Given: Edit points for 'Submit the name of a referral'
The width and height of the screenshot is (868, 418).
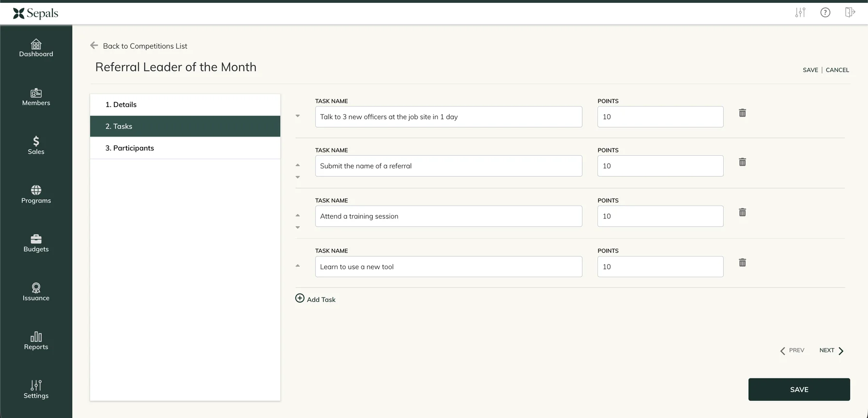Looking at the screenshot, I should tap(660, 166).
